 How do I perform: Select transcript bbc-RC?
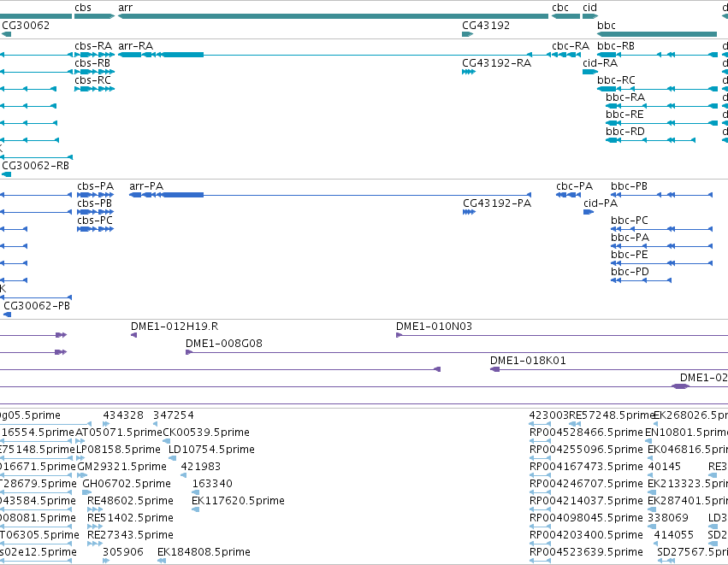click(x=657, y=89)
